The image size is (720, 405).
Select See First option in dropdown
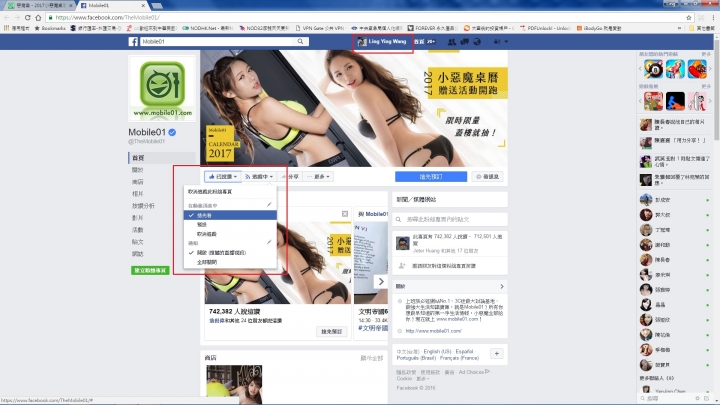[230, 215]
